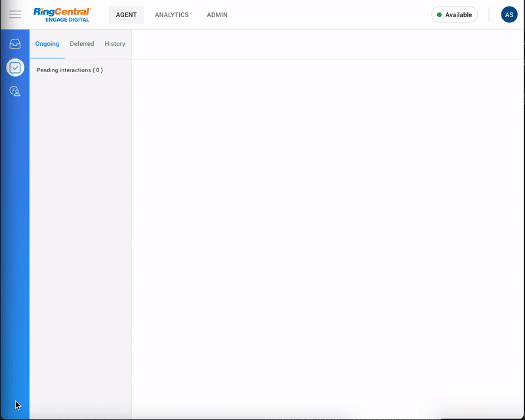Viewport: 525px width, 420px height.
Task: Open the Inbox from the sidebar
Action: pyautogui.click(x=15, y=44)
